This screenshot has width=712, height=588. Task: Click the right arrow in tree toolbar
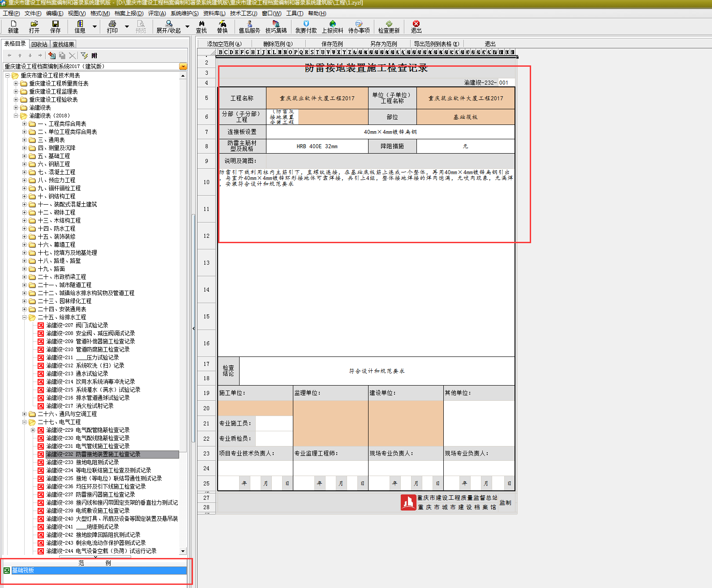[x=40, y=56]
